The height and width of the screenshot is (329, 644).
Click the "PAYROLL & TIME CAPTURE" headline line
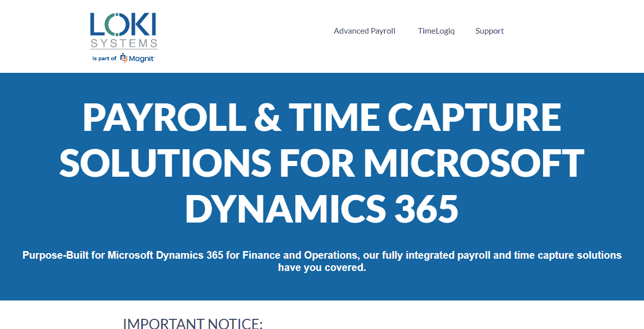click(321, 117)
